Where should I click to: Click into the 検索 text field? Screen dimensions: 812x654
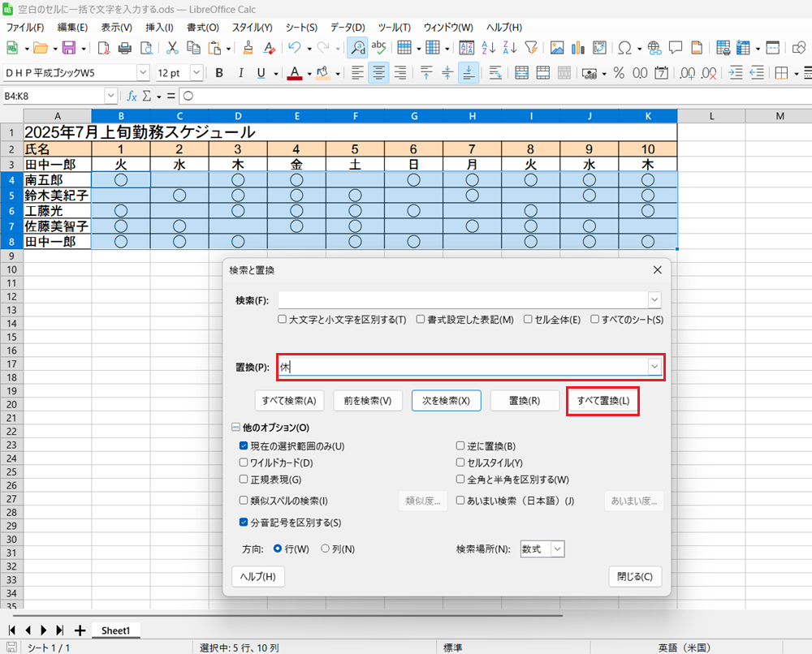coord(463,300)
